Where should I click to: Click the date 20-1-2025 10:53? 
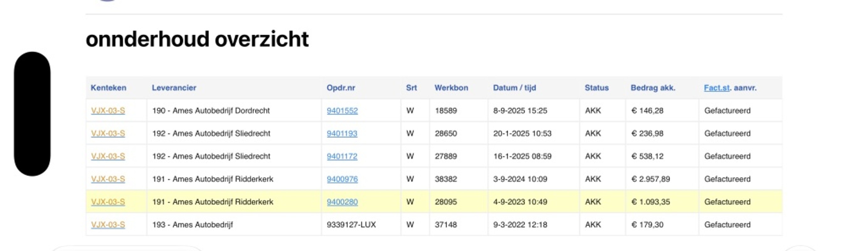[x=522, y=133]
